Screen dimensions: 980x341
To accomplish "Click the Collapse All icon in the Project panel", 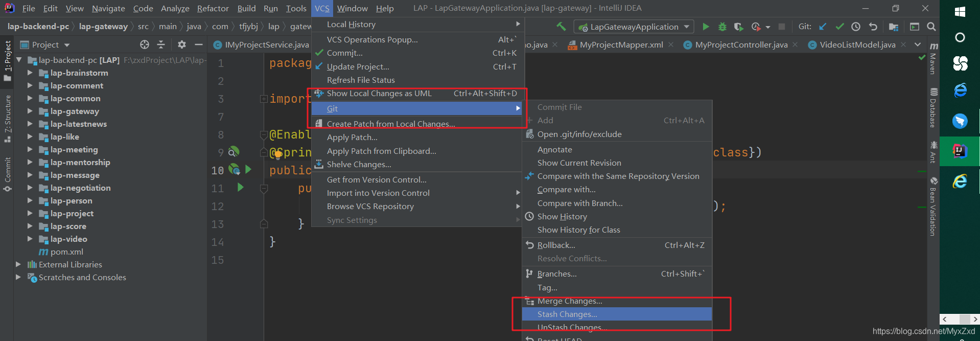I will pyautogui.click(x=161, y=44).
